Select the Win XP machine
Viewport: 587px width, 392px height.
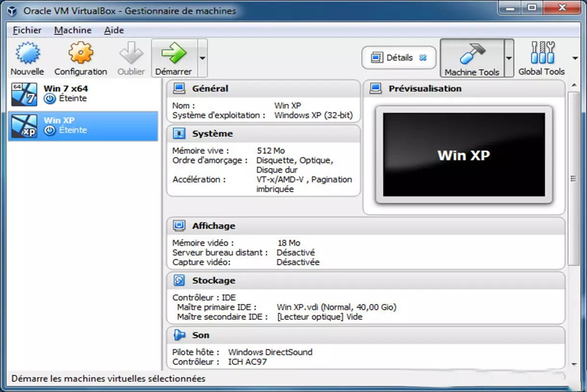(x=83, y=126)
